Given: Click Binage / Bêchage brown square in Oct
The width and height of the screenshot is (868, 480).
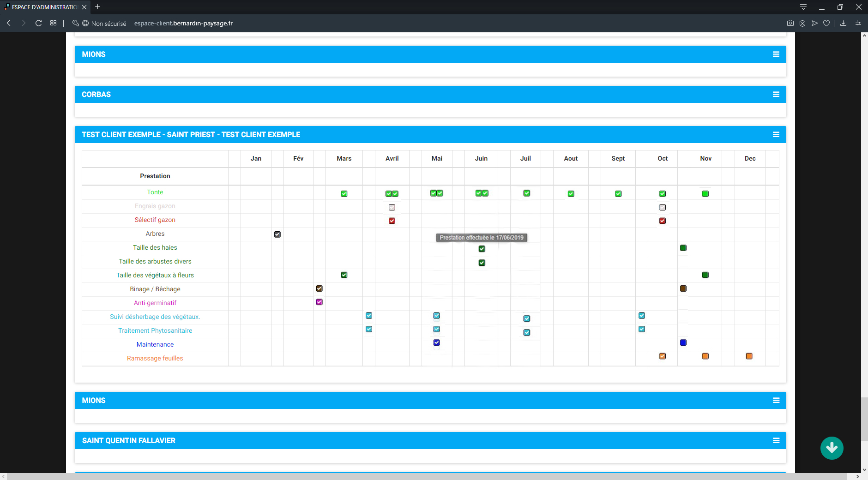Looking at the screenshot, I should tap(683, 288).
